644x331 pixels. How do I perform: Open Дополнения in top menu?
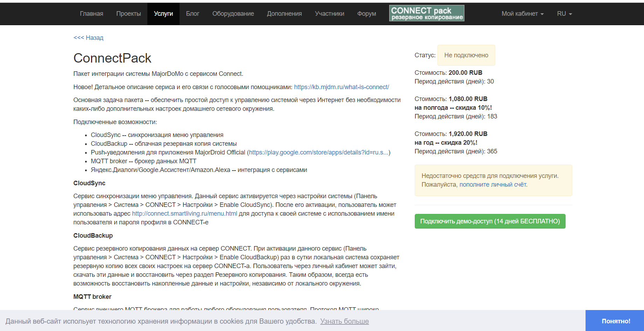(x=284, y=14)
